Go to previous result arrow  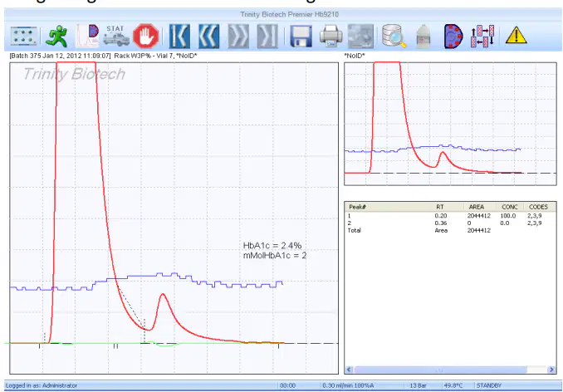pyautogui.click(x=208, y=37)
